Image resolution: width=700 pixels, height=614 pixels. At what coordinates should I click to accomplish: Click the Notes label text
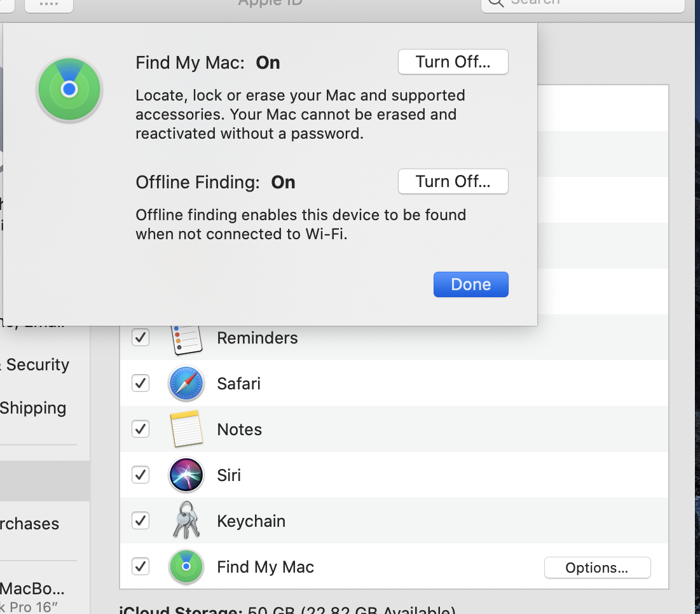coord(239,429)
